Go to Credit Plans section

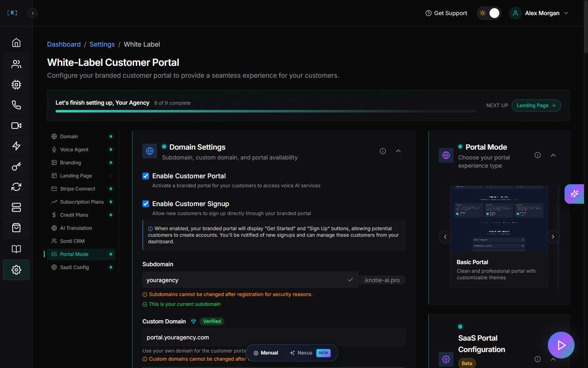pos(81,215)
